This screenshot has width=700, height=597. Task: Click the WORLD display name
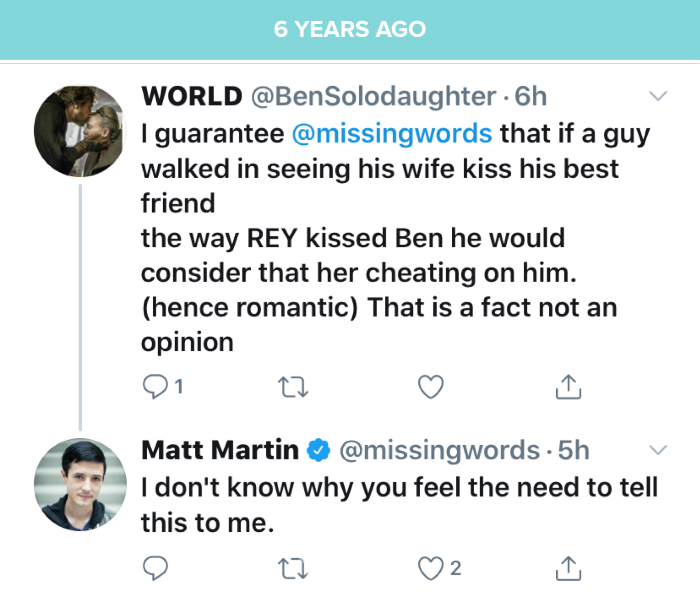coord(192,96)
